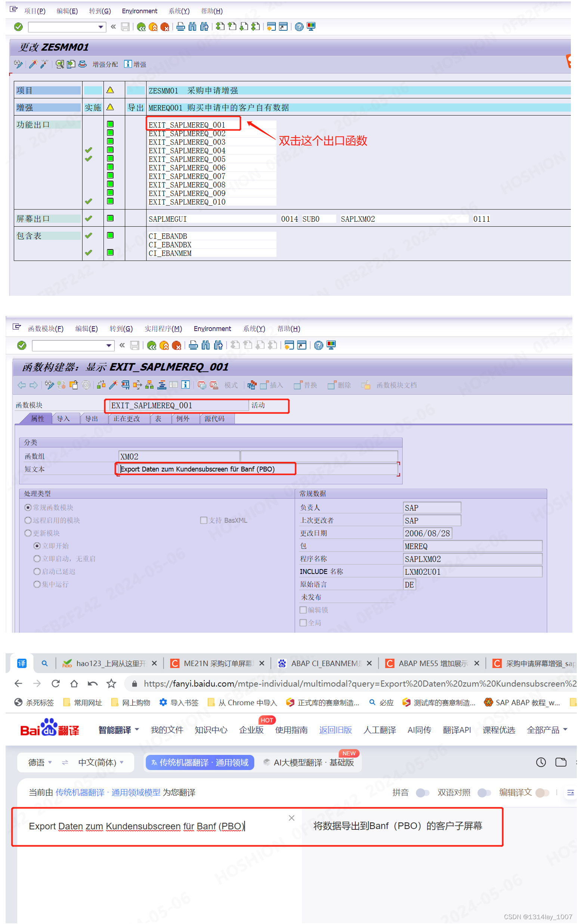
Task: Open 实用程序(M) menu
Action: click(x=163, y=329)
